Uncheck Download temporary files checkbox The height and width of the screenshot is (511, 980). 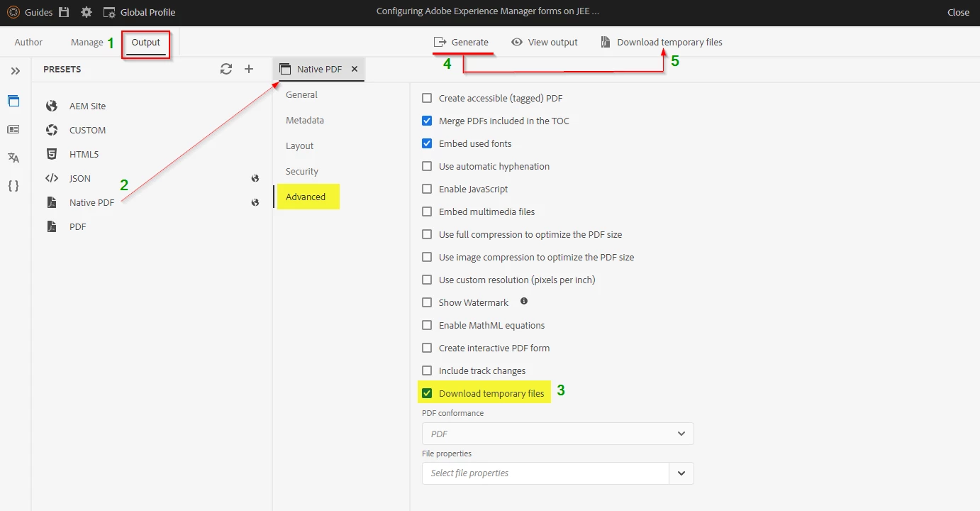point(427,393)
